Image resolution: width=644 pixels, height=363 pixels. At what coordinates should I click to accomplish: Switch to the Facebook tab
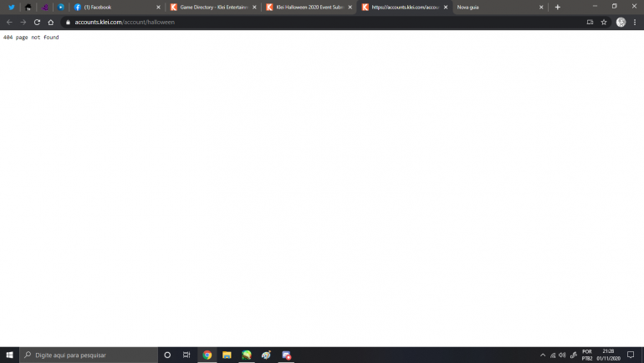(x=116, y=7)
